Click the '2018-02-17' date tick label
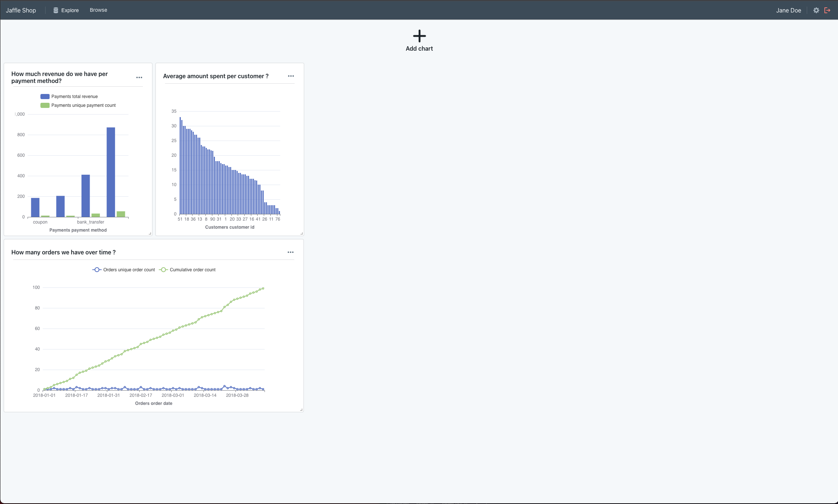Screen dimensions: 838x504 tap(141, 395)
